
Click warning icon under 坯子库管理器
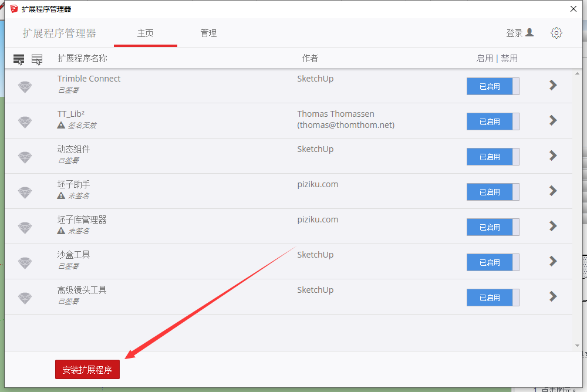coord(61,231)
